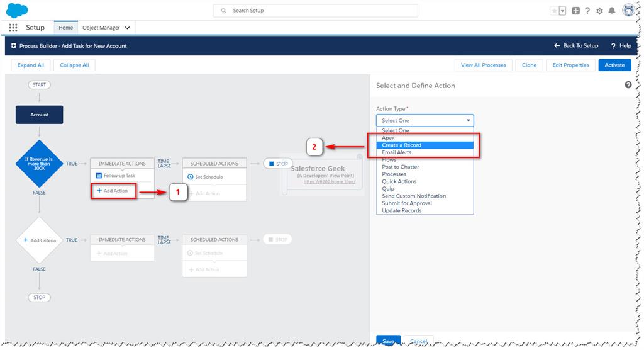This screenshot has height=350, width=644.
Task: Click the Salesforce cloud logo
Action: [x=17, y=10]
